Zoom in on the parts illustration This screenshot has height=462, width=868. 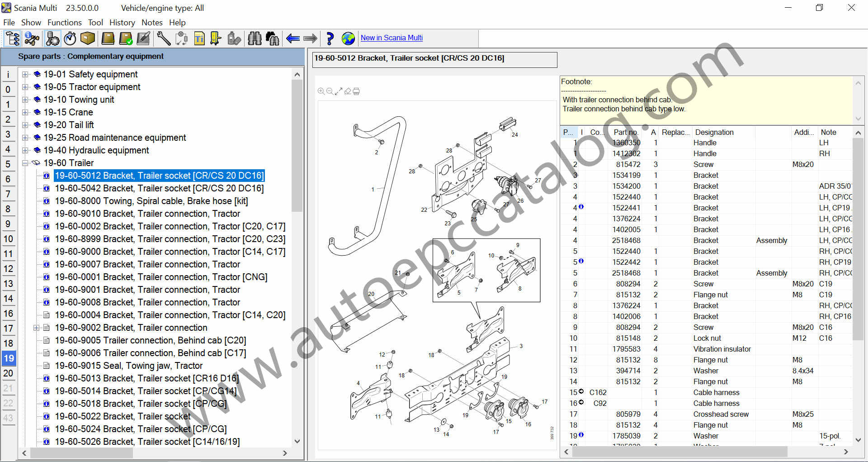(x=321, y=91)
